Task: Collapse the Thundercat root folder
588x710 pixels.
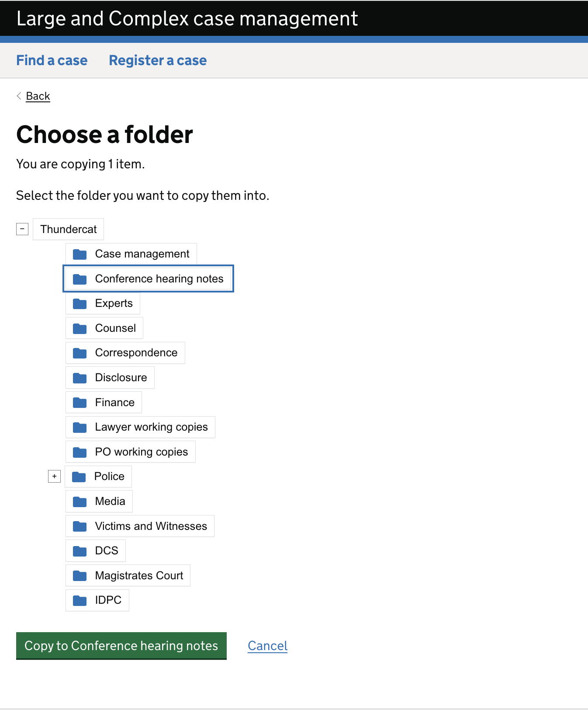Action: click(22, 229)
